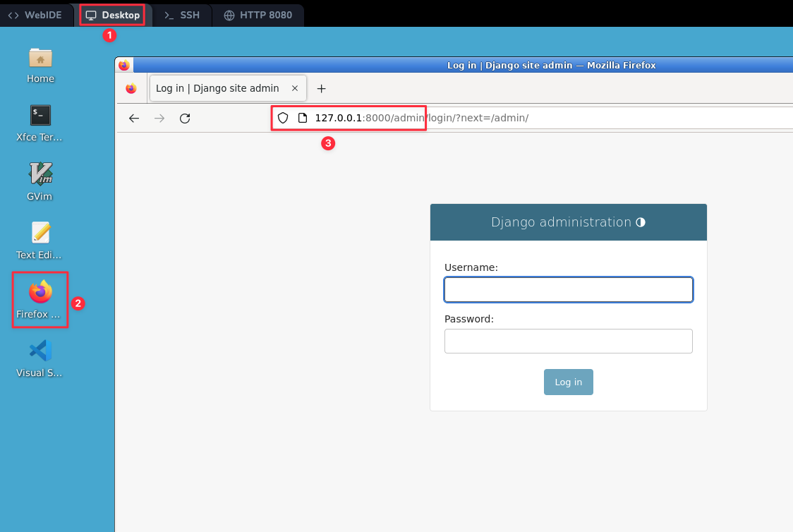Switch to the SSH tab
793x532 pixels.
pyautogui.click(x=182, y=15)
